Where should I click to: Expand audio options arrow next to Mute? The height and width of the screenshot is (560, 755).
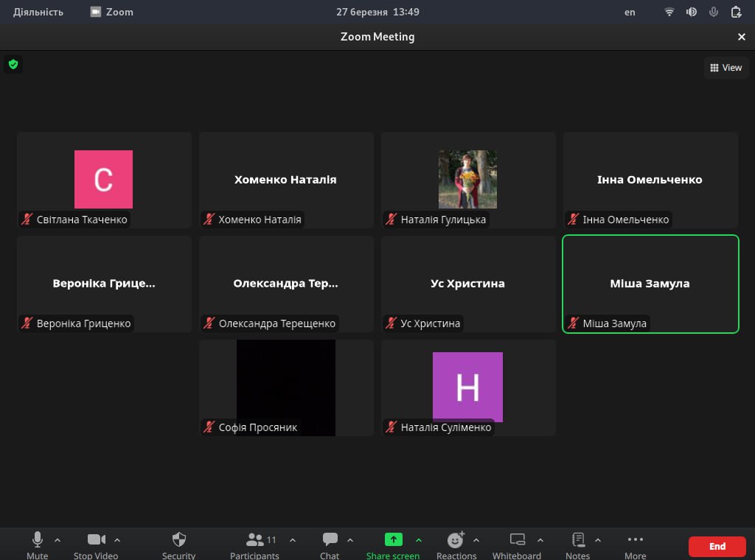(58, 540)
